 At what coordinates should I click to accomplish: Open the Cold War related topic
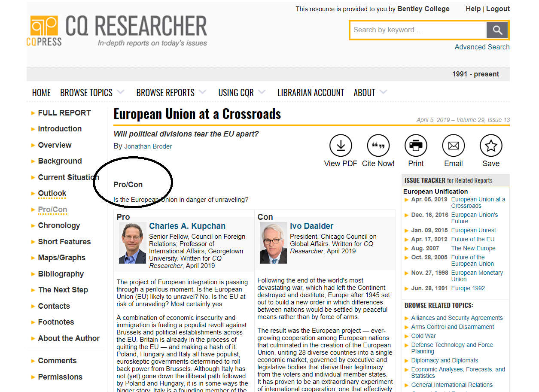423,336
